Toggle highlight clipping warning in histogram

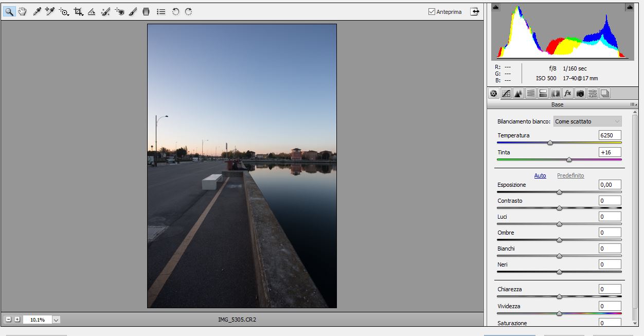pyautogui.click(x=630, y=7)
